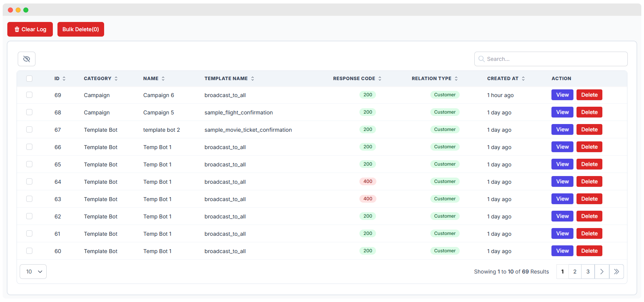Focus the Search input field
This screenshot has height=302, width=644.
coord(551,59)
